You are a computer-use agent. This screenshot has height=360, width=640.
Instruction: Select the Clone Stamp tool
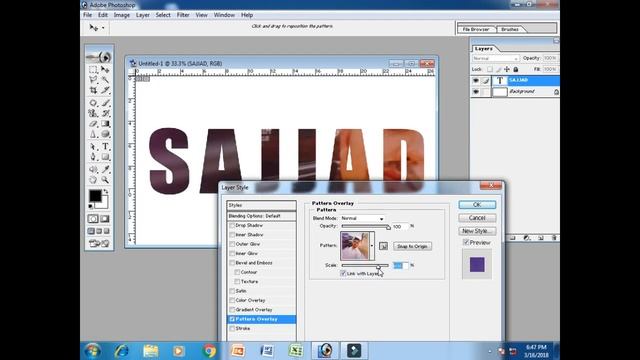pyautogui.click(x=93, y=113)
